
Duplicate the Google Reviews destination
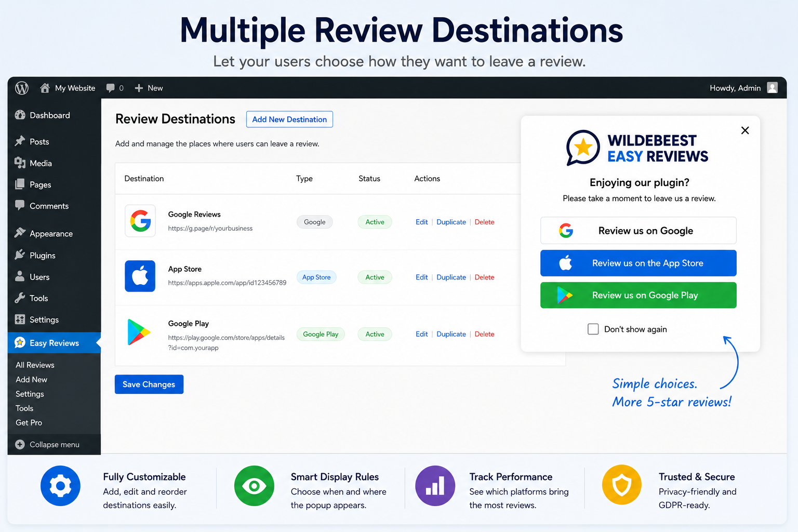point(451,222)
